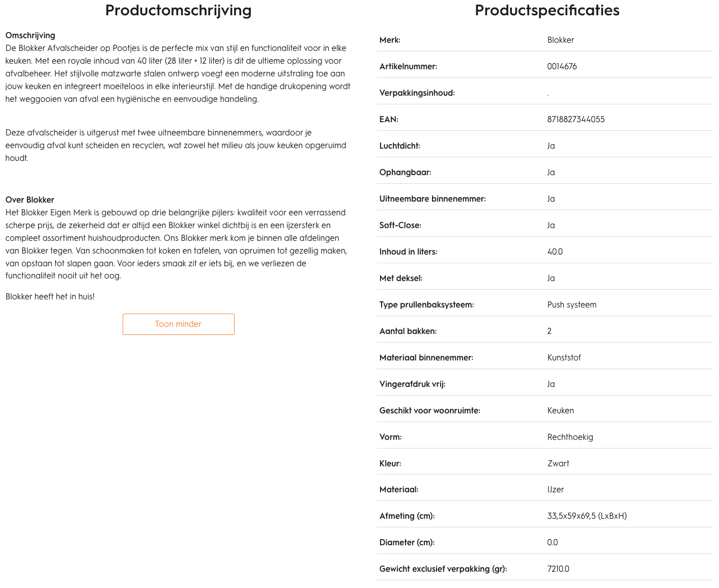Click the Kunststof material value
This screenshot has height=588, width=719.
(x=564, y=358)
